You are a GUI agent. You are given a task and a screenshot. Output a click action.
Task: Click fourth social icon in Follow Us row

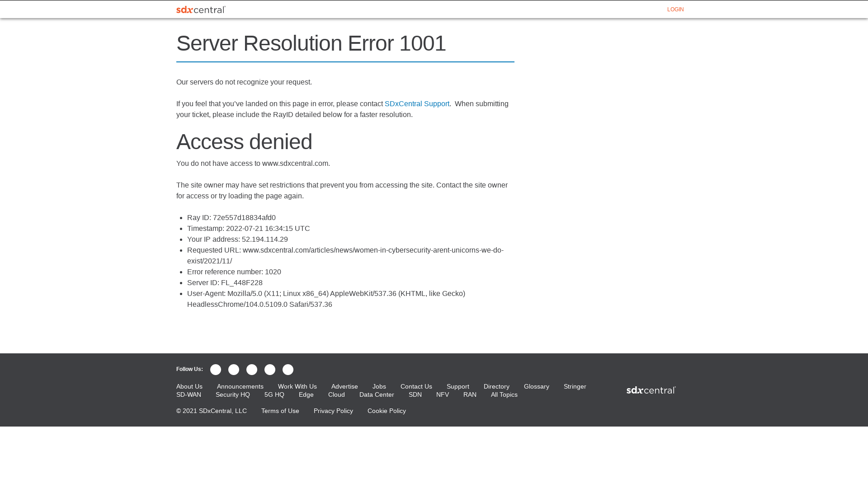270,370
